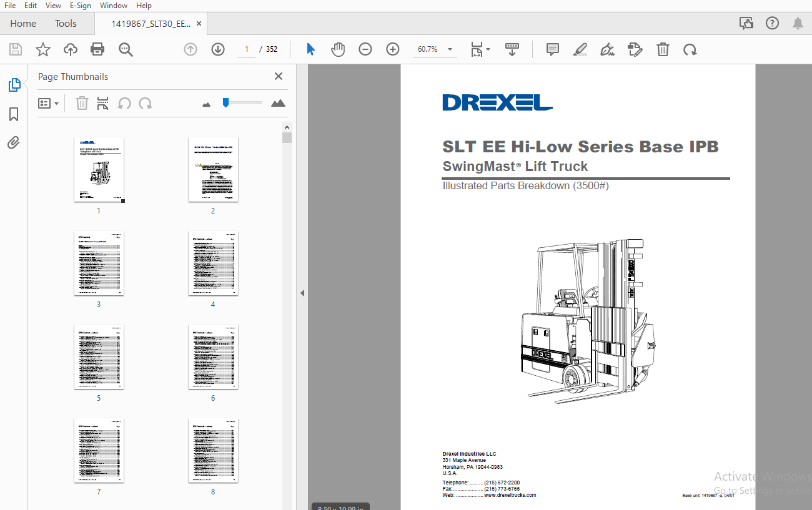Select page 2 thumbnail
Viewport: 812px width, 510px height.
click(213, 170)
